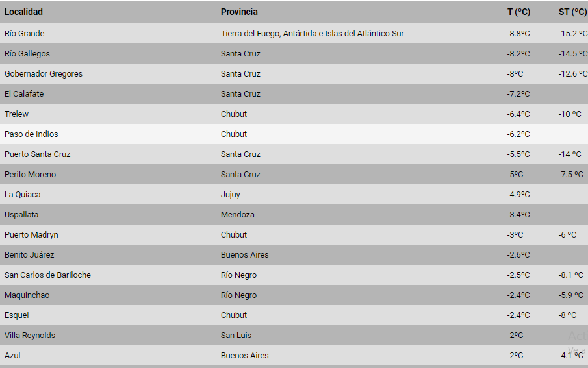Image resolution: width=588 pixels, height=368 pixels.
Task: Select the highlighted Paso de Indios row
Action: click(31, 134)
